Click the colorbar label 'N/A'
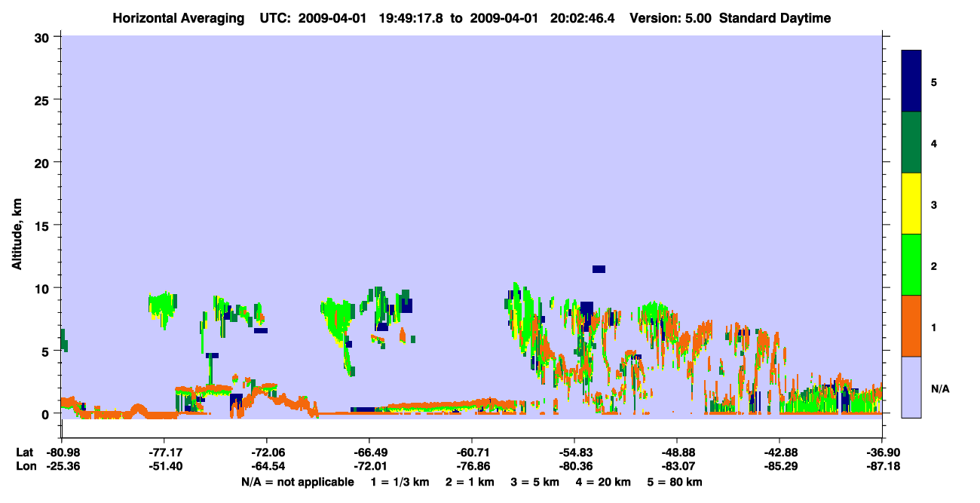The width and height of the screenshot is (980, 503). (939, 388)
